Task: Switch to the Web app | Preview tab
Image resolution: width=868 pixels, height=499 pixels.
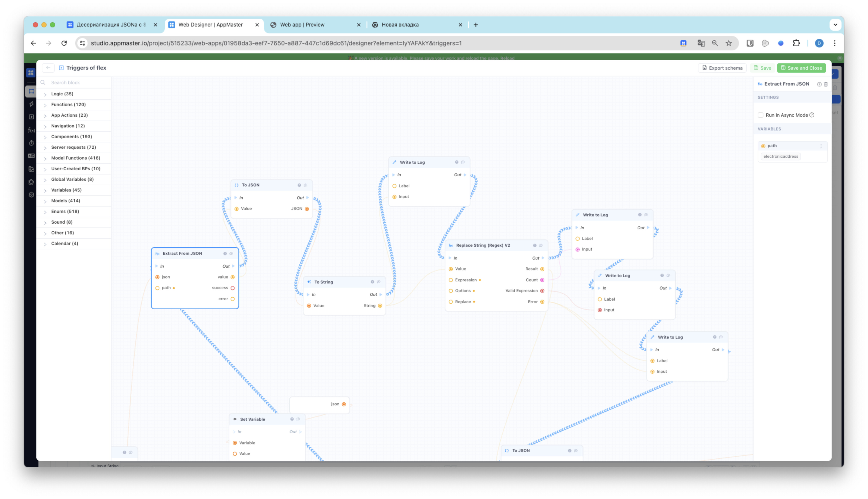Action: pos(315,25)
